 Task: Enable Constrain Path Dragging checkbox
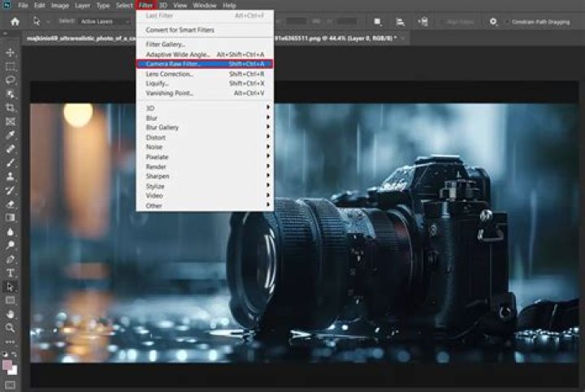coord(507,22)
